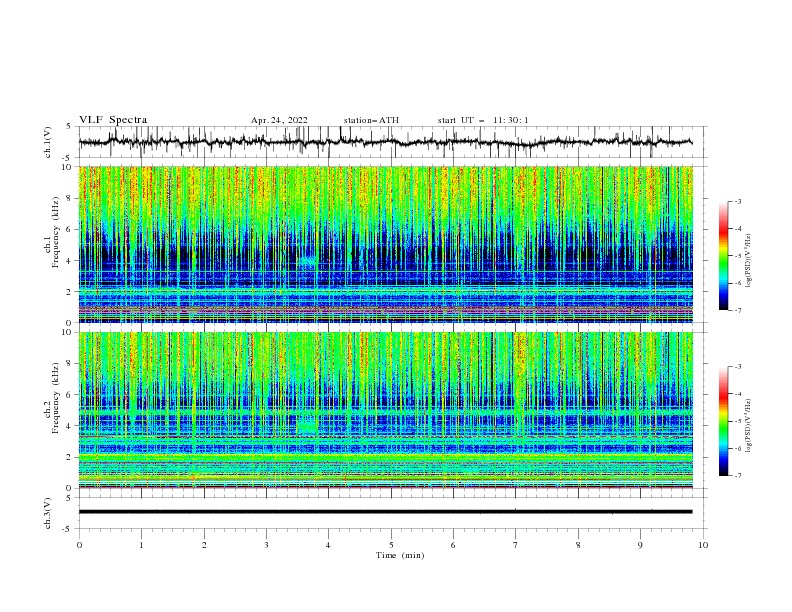Click the "2" tick on ch.2 frequency axis
Screen dimensions: 792x612
coord(69,457)
